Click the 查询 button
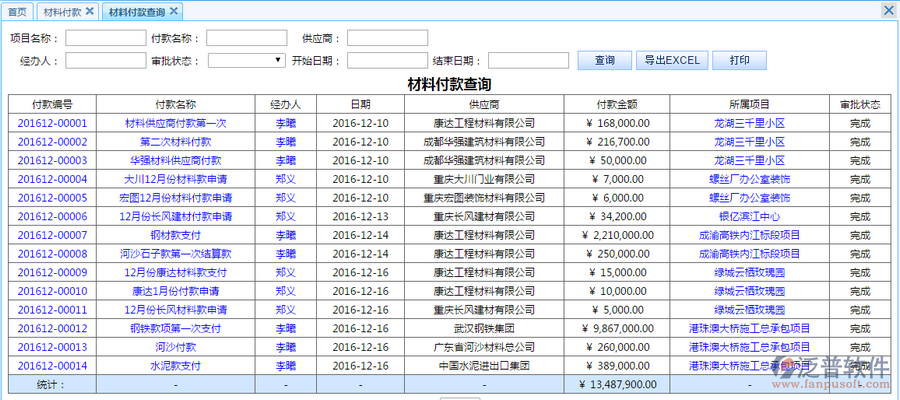 (x=604, y=60)
